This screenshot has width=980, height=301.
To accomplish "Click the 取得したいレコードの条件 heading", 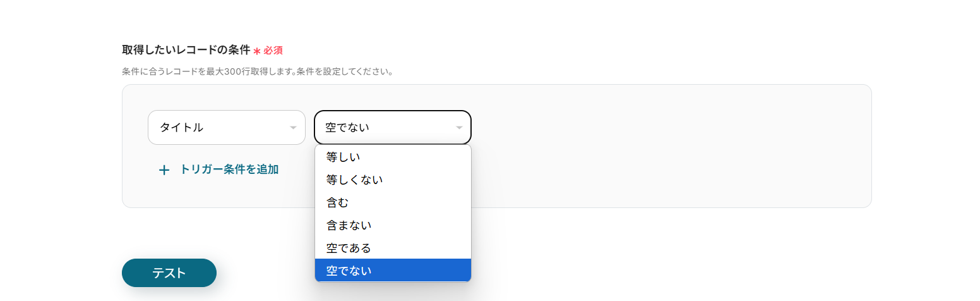I will [186, 50].
